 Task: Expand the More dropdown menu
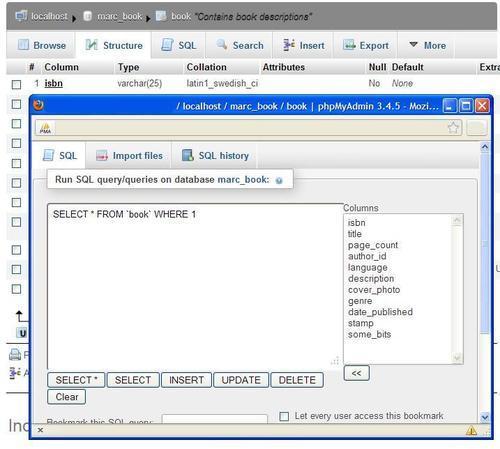coord(427,45)
